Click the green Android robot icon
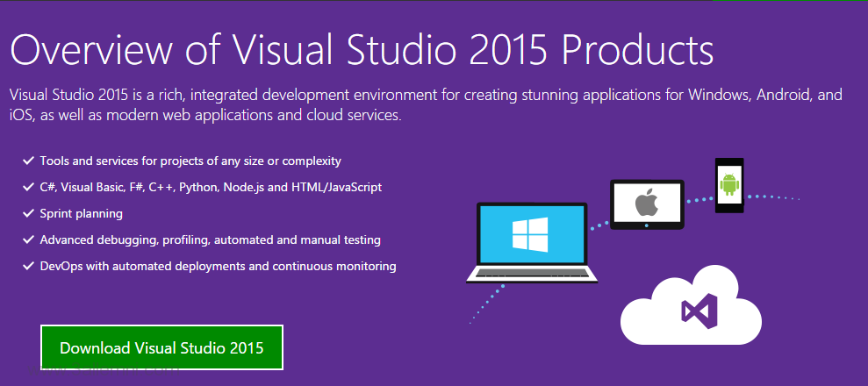 (x=728, y=185)
